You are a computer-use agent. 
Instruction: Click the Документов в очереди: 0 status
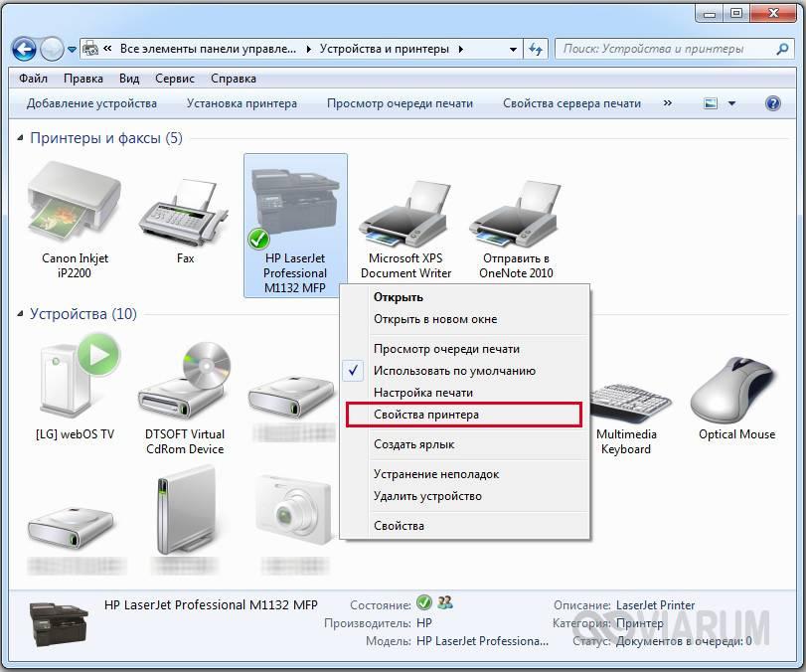[x=684, y=641]
